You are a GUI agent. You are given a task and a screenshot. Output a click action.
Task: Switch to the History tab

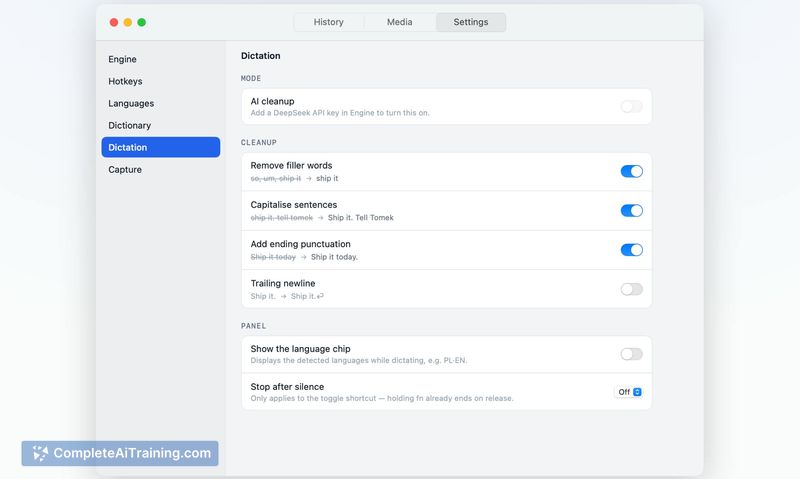(329, 22)
